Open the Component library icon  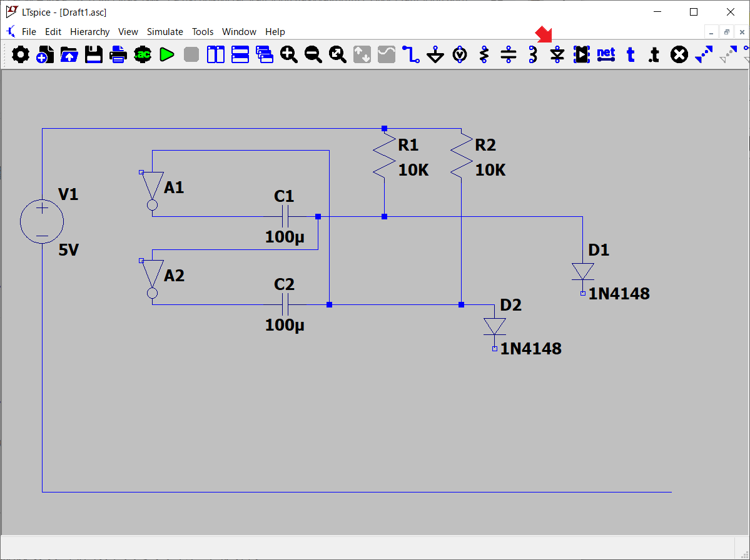582,55
